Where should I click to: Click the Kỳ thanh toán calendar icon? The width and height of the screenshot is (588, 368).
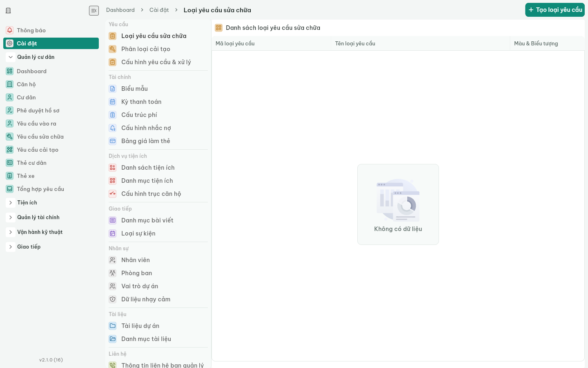click(x=113, y=102)
